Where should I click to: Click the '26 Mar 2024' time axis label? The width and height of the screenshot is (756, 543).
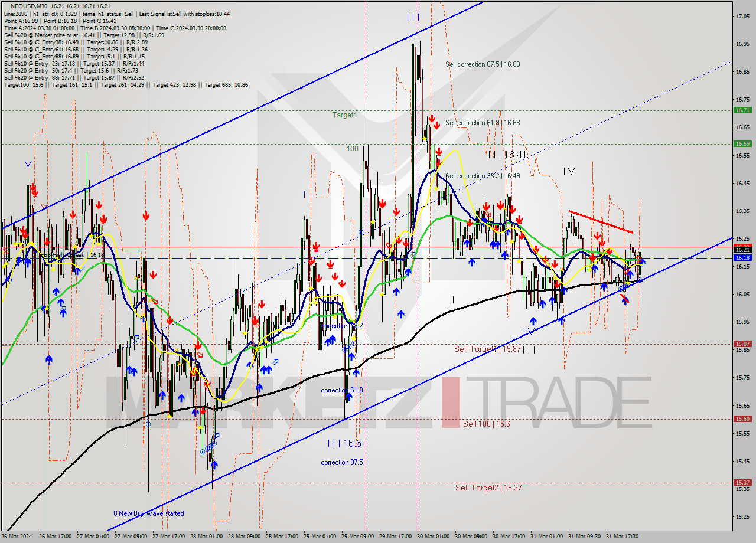[16, 537]
